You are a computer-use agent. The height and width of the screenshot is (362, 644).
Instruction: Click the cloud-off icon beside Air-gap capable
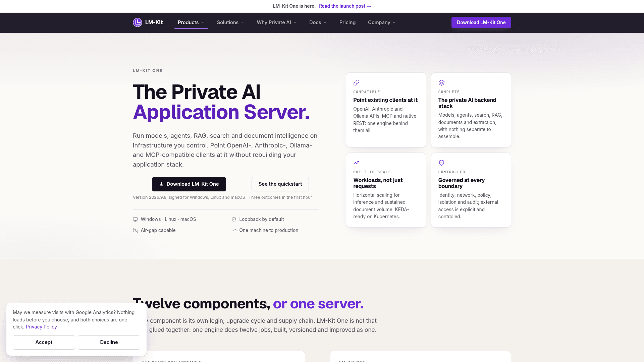click(x=135, y=231)
